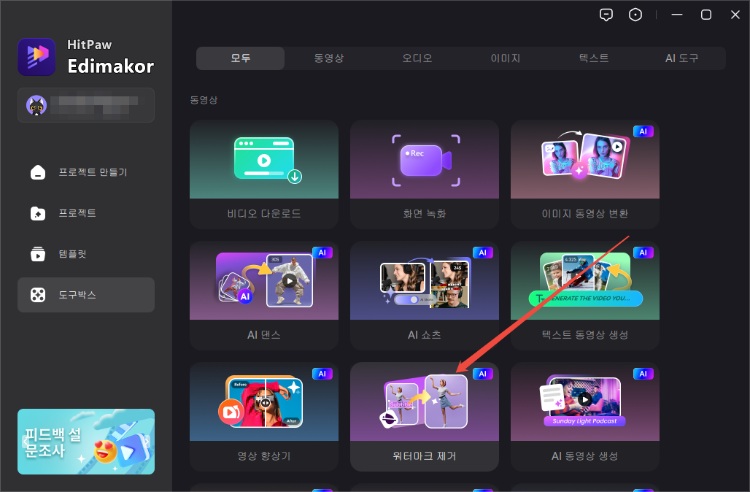This screenshot has width=750, height=492.
Task: Click AI badge on AI 댄스 card
Action: pyautogui.click(x=322, y=252)
